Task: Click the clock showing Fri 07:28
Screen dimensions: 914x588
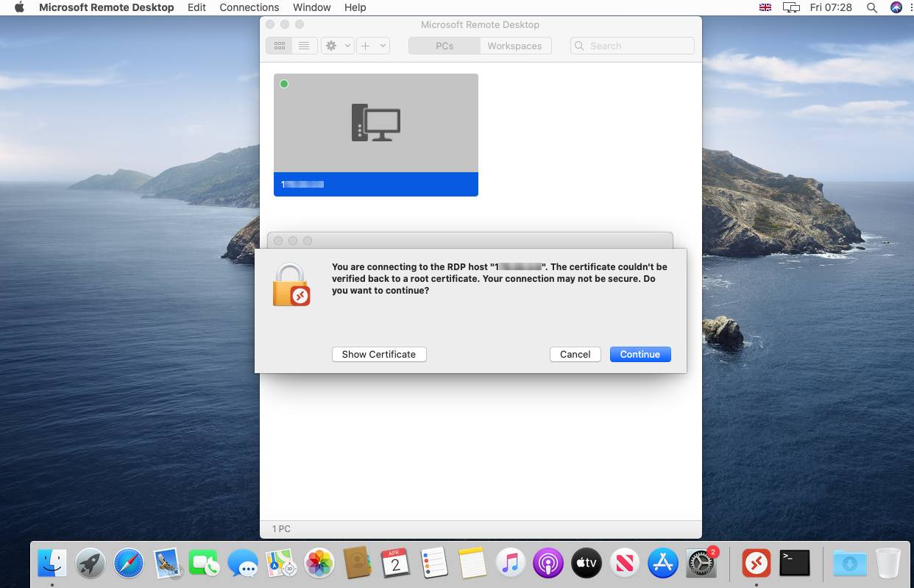Action: click(831, 7)
